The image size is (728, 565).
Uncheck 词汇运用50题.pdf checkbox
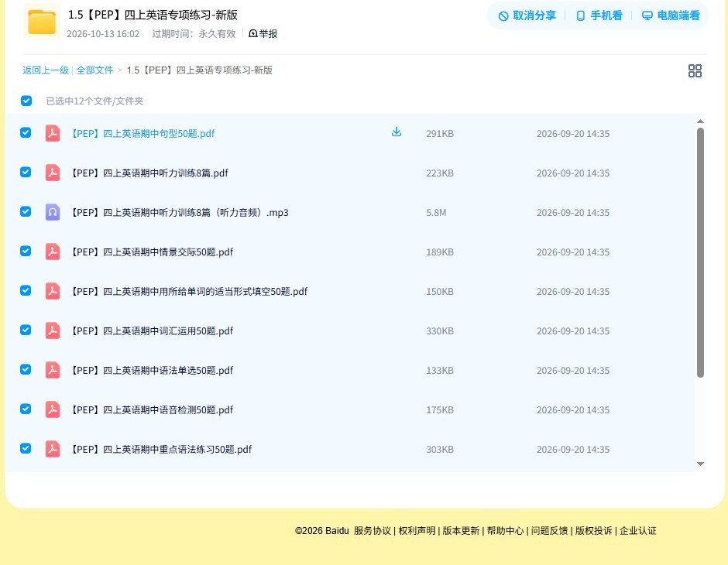(x=26, y=330)
